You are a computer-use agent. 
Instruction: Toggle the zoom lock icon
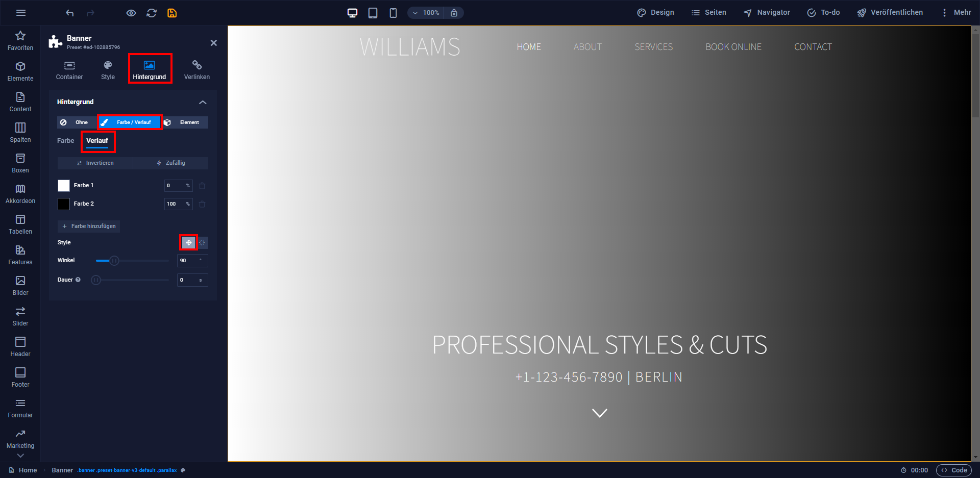point(454,13)
